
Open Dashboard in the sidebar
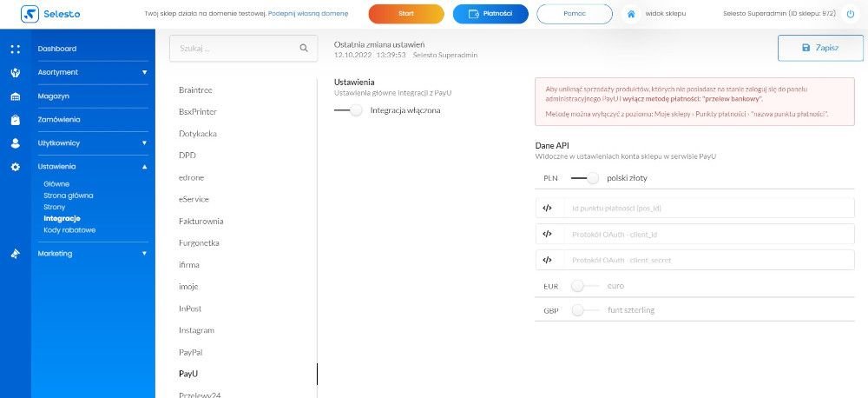pos(57,49)
